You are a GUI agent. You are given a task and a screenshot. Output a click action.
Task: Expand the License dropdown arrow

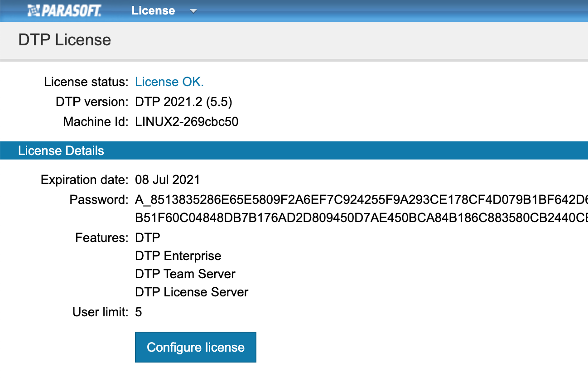(193, 11)
